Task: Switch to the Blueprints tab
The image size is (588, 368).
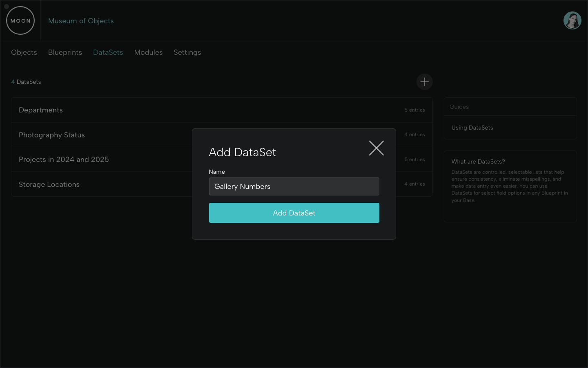Action: [x=65, y=52]
